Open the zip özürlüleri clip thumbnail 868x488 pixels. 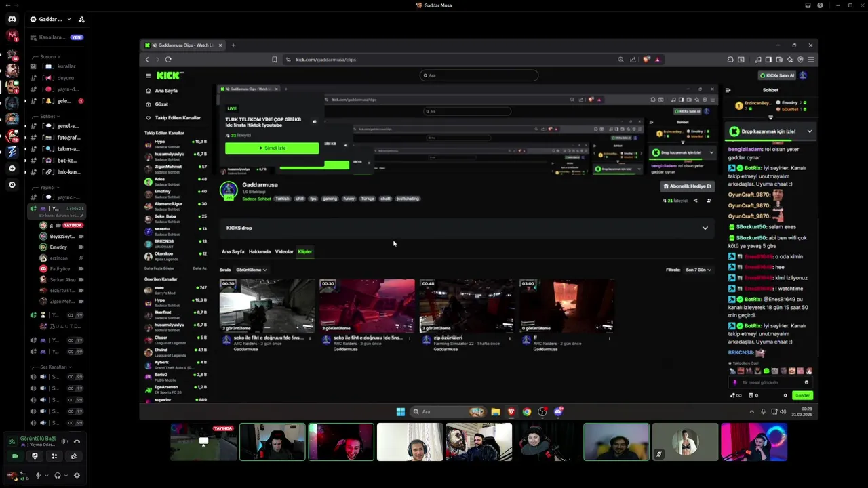[x=467, y=306]
